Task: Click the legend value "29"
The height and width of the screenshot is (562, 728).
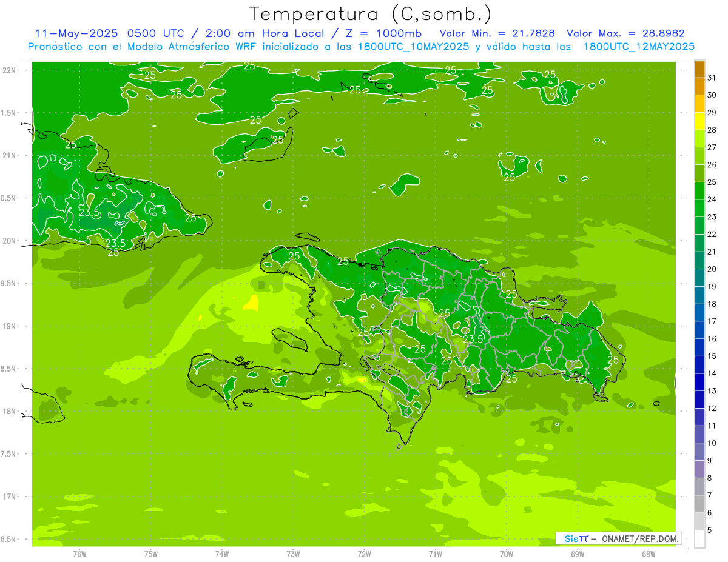Action: pyautogui.click(x=712, y=113)
